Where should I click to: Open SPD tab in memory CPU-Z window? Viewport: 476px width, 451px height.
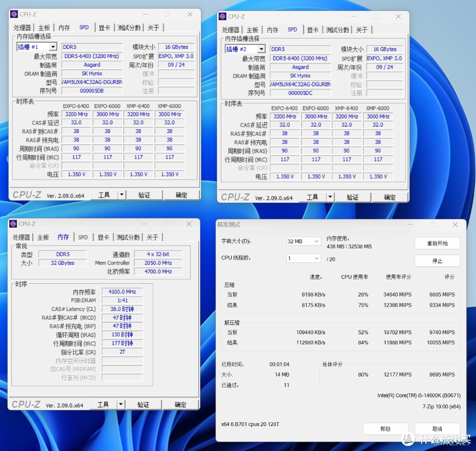click(83, 237)
